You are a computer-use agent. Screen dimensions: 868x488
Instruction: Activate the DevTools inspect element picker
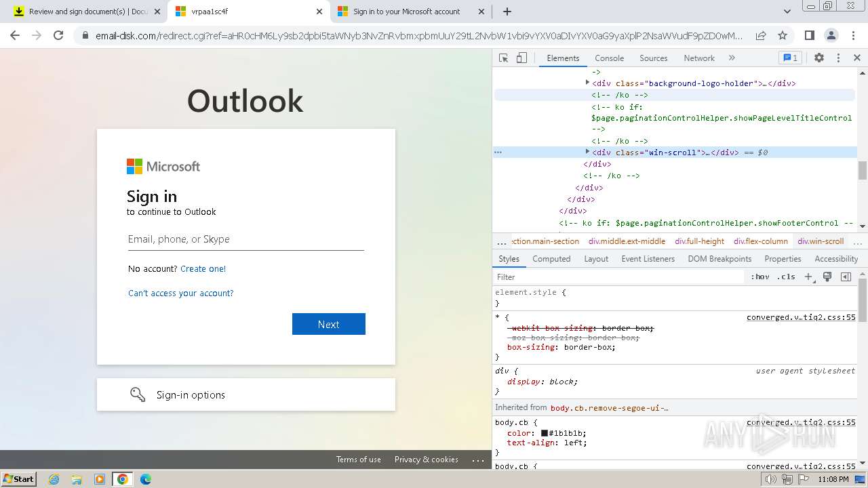pos(503,58)
